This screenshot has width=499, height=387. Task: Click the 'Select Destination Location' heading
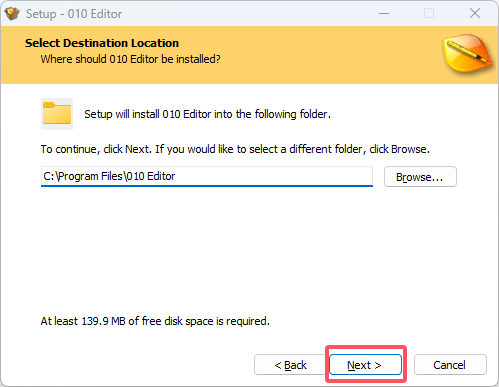(102, 43)
